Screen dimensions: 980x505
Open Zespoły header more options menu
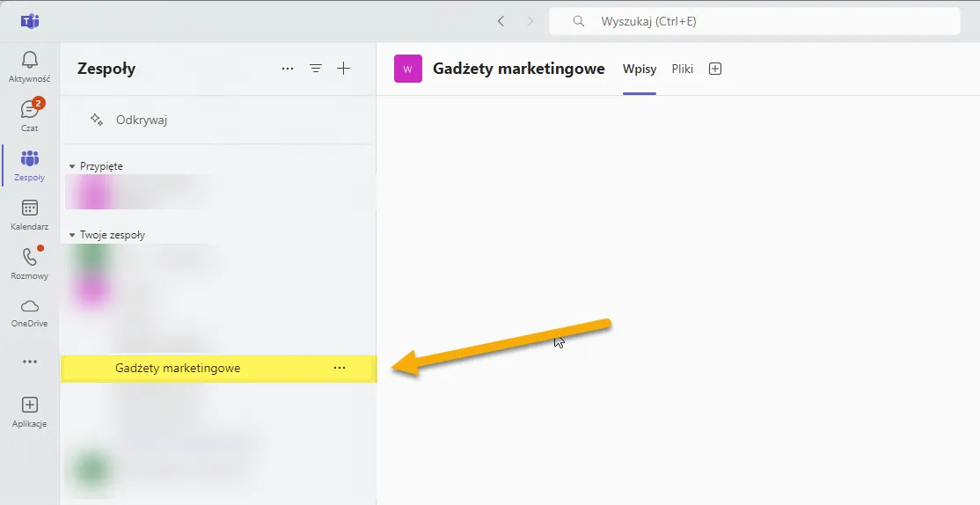pyautogui.click(x=288, y=69)
